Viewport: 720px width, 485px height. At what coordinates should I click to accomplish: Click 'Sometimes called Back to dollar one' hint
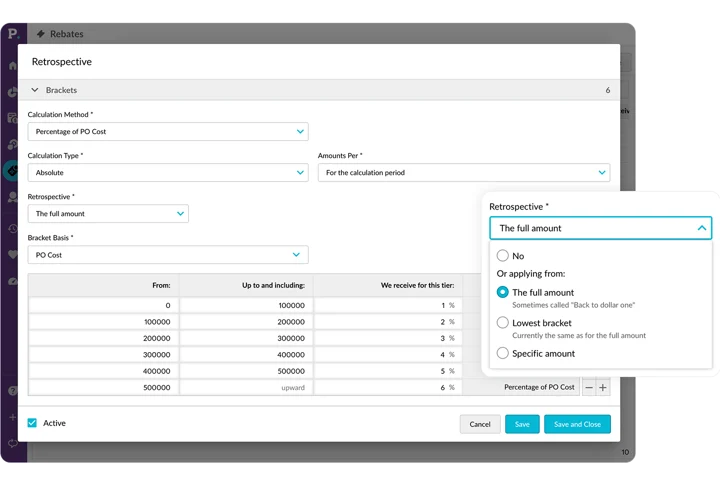(574, 305)
